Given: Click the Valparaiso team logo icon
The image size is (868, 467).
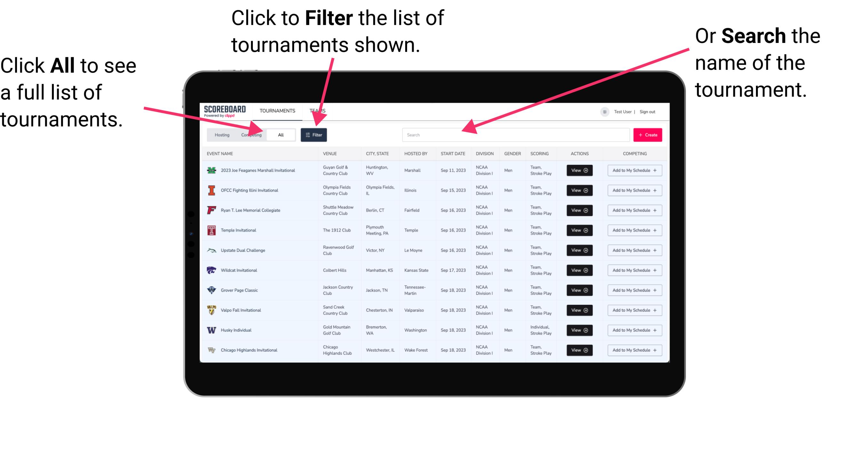Looking at the screenshot, I should pos(211,310).
